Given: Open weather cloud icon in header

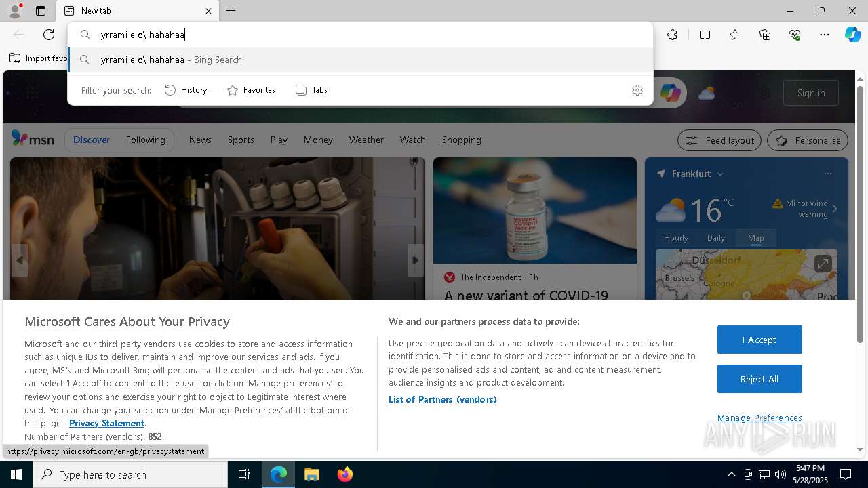Looking at the screenshot, I should 707,93.
